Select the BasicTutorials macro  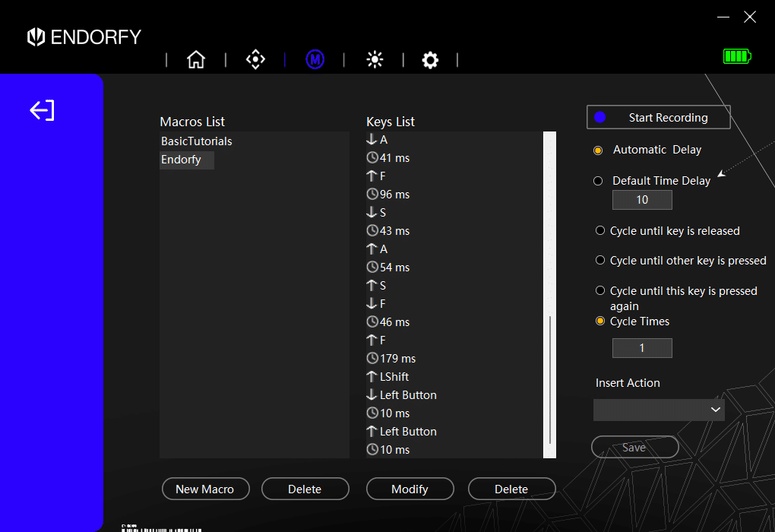point(197,141)
